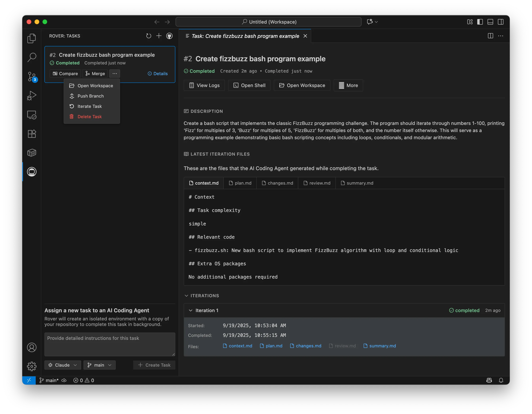Collapse the Iteration 1 details
The image size is (532, 414).
(x=190, y=310)
